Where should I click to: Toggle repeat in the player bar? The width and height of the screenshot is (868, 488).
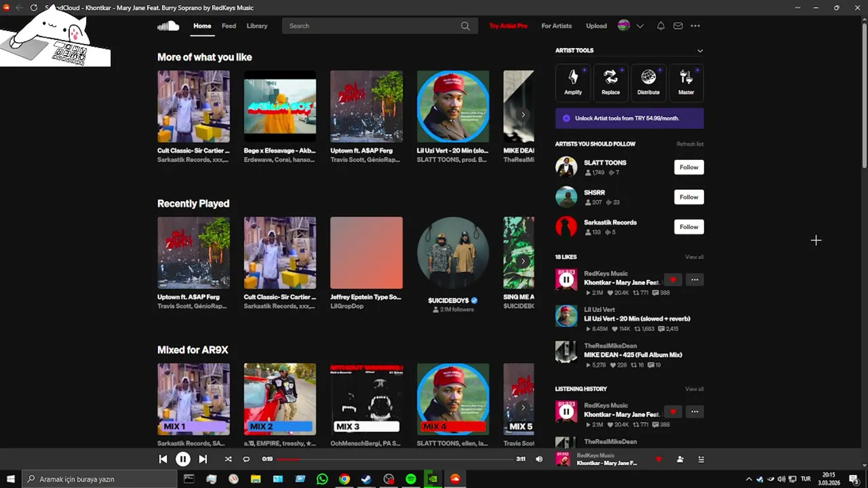click(246, 459)
